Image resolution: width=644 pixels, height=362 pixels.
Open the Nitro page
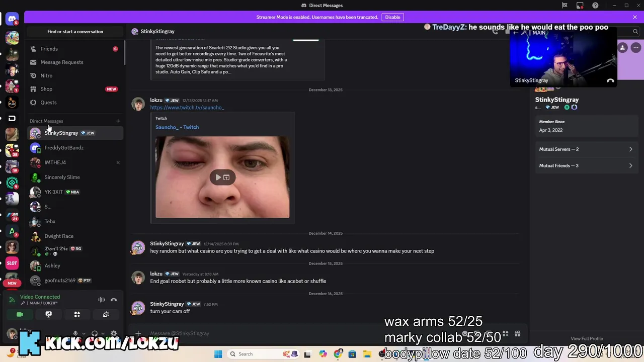click(x=74, y=75)
